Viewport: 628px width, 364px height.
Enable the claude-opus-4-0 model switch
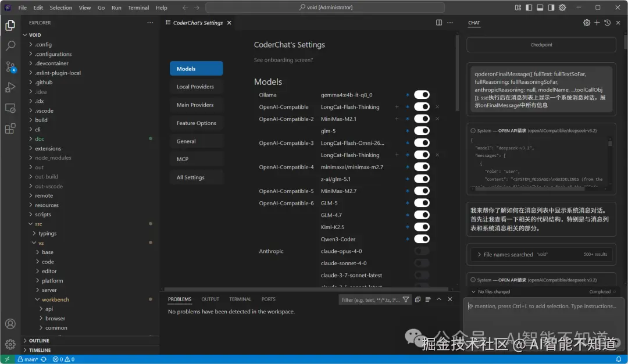422,251
